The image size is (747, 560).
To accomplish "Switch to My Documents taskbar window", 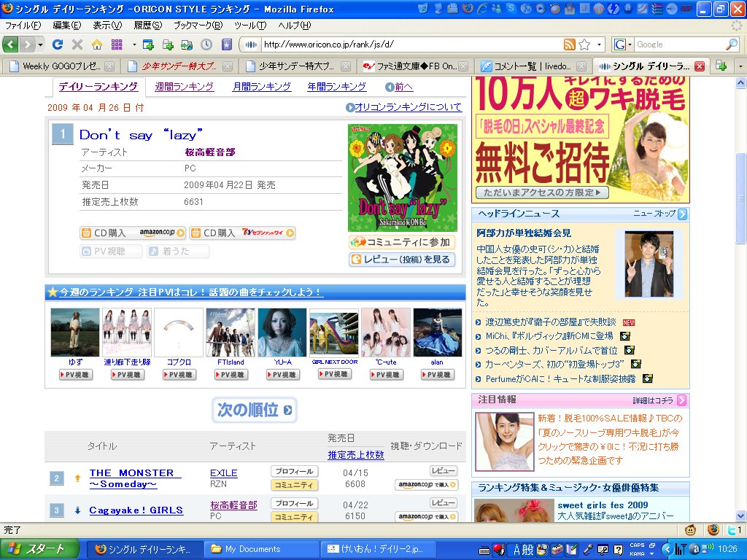I will (x=261, y=549).
